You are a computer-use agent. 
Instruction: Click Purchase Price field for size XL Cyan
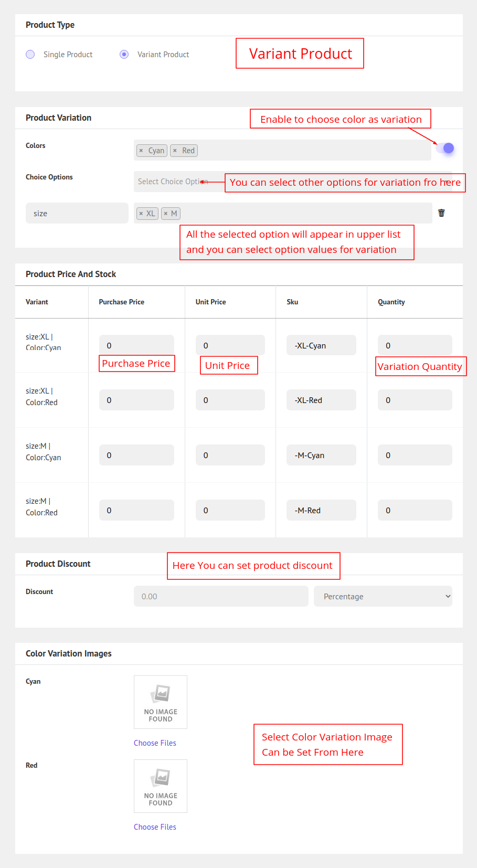click(x=136, y=345)
